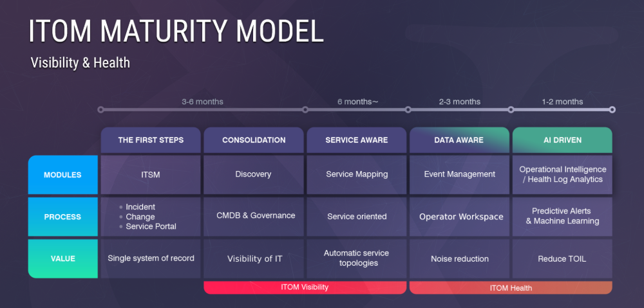This screenshot has height=308, width=644.
Task: Select the AI DRIVEN column header
Action: (x=562, y=140)
